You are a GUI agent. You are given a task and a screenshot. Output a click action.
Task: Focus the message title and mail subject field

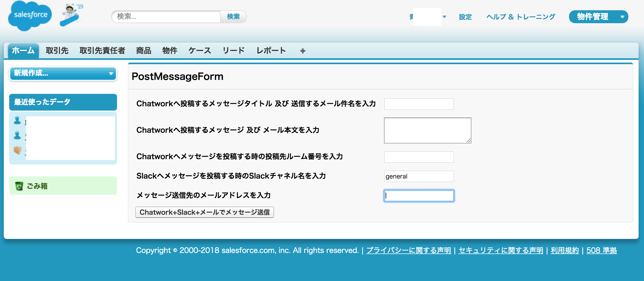click(419, 104)
